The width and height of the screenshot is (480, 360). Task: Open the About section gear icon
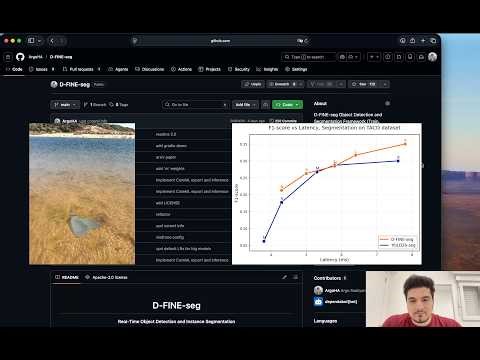point(387,103)
